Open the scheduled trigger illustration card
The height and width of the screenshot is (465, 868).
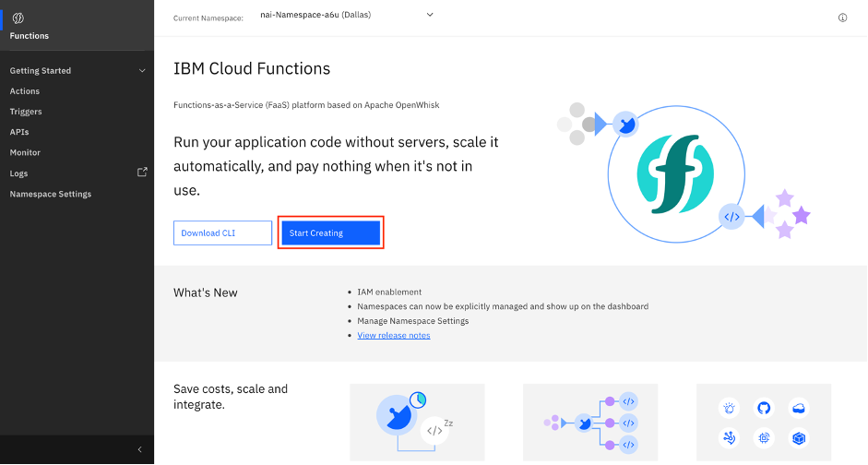click(x=417, y=423)
